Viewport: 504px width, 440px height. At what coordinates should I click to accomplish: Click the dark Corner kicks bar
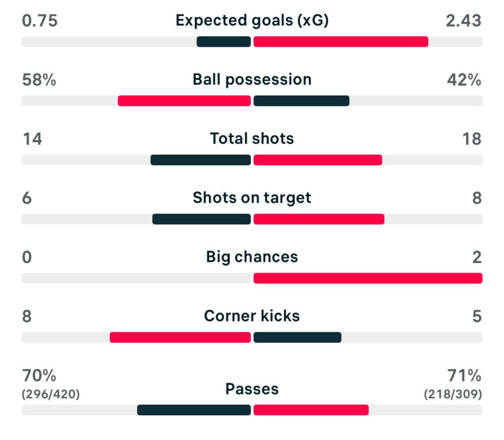point(297,337)
